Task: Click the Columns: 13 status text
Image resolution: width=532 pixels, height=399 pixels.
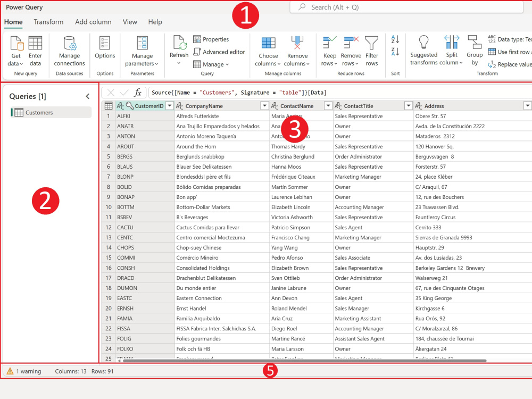Action: point(71,371)
